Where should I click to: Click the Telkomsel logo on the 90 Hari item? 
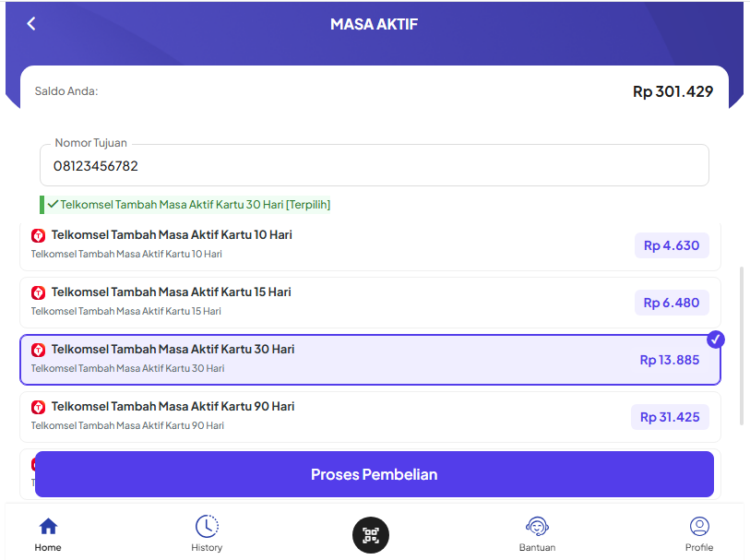coord(37,407)
